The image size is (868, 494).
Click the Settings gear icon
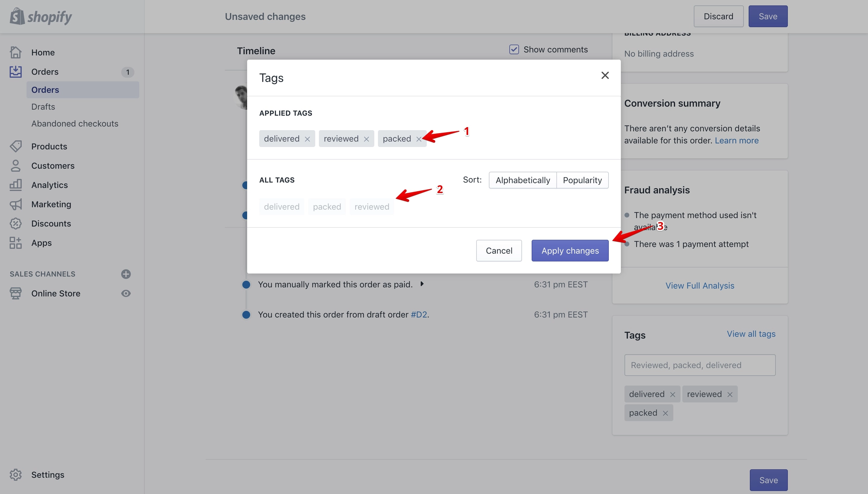click(16, 475)
